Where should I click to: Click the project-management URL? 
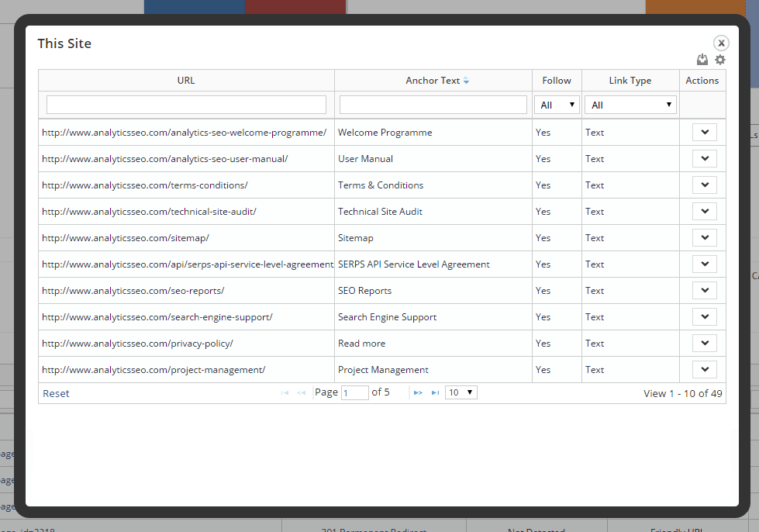[154, 370]
